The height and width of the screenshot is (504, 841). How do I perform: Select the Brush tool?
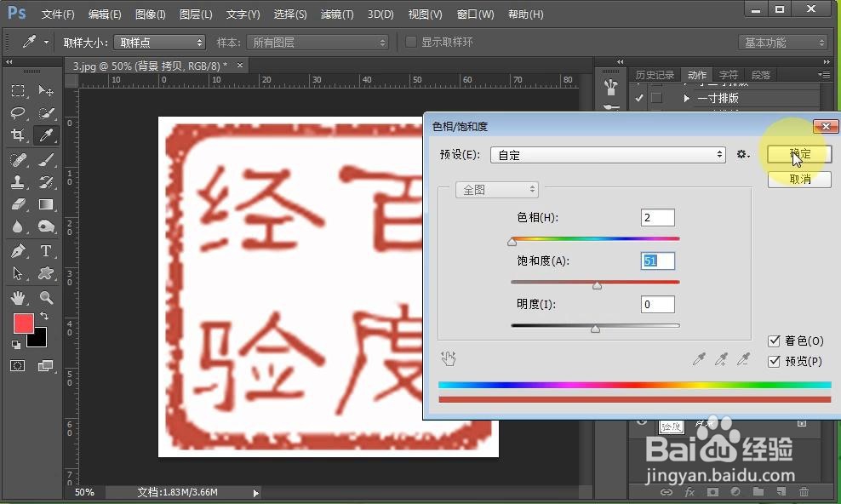point(46,159)
